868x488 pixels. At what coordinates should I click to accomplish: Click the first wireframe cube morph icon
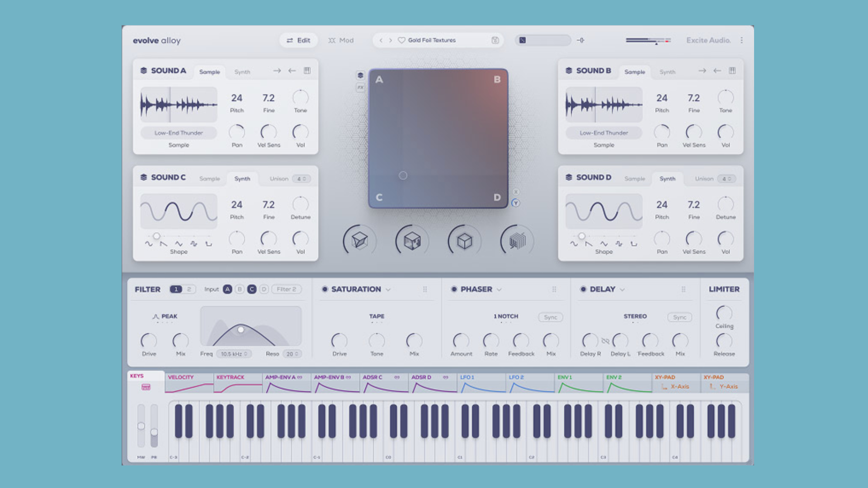(x=359, y=240)
